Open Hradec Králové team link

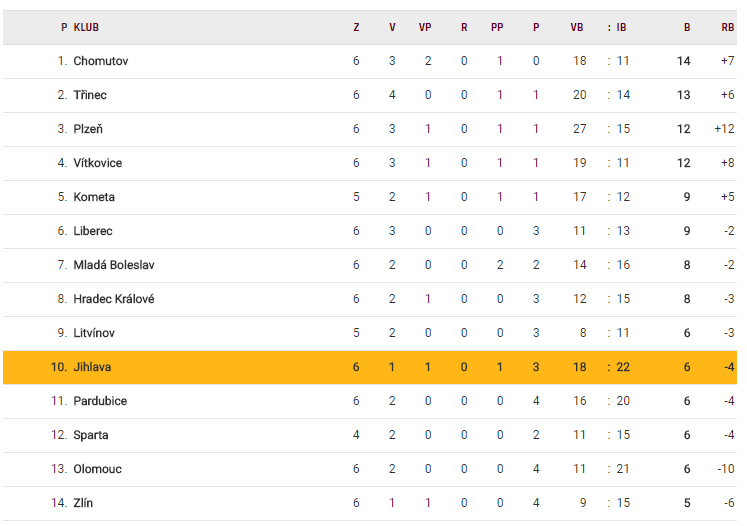click(x=113, y=299)
